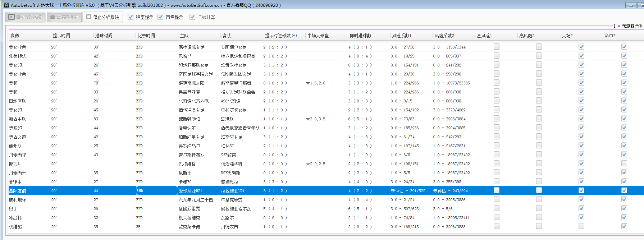Viewport: 644px width, 240px height.
Task: Disable the 声音提示 checkbox
Action: point(161,17)
